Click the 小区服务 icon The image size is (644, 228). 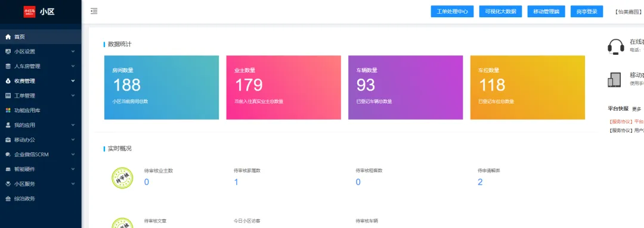point(8,184)
